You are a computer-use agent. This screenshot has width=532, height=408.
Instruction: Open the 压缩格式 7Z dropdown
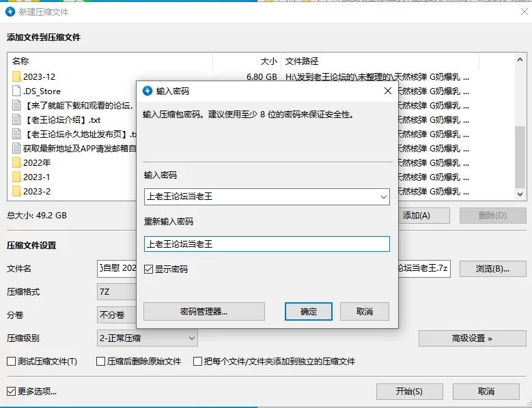pyautogui.click(x=116, y=292)
